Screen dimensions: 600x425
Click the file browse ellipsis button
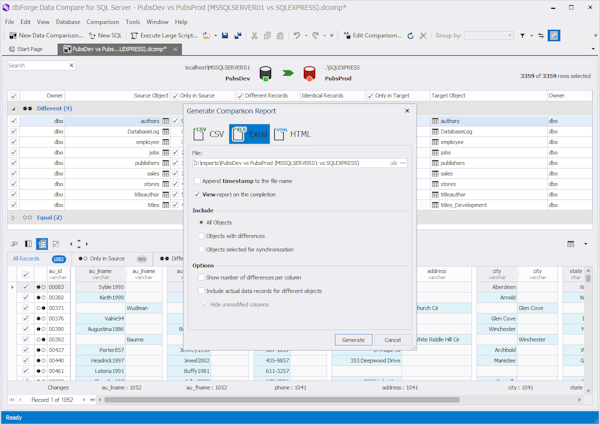(x=403, y=163)
